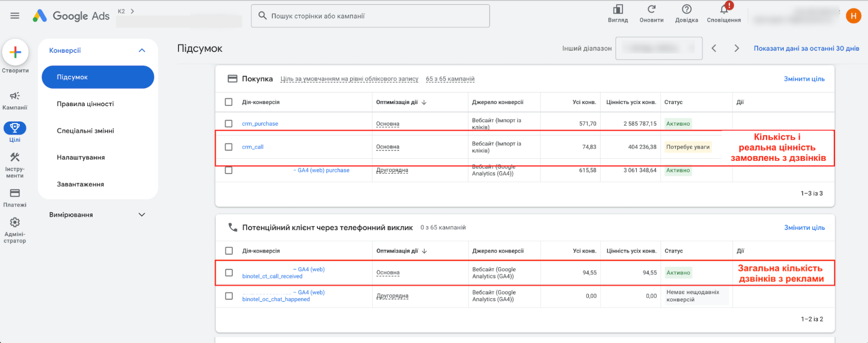Click Активно status for crm_purchase

[x=678, y=123]
